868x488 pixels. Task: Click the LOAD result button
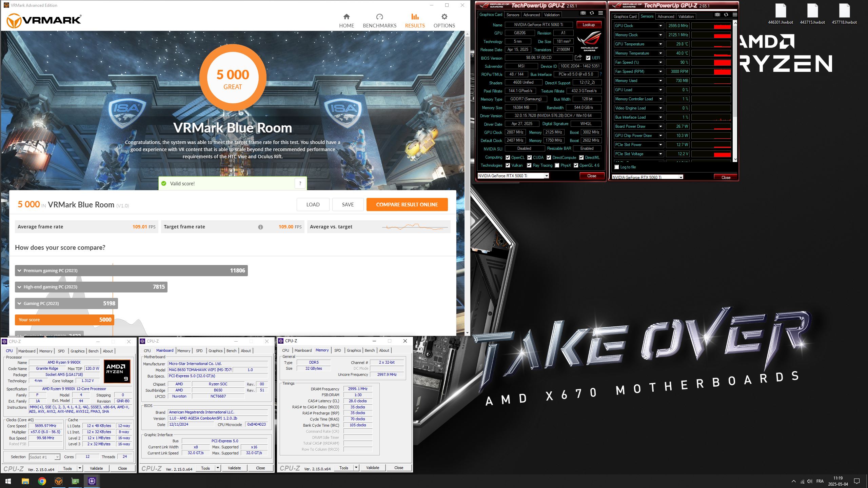[313, 205]
